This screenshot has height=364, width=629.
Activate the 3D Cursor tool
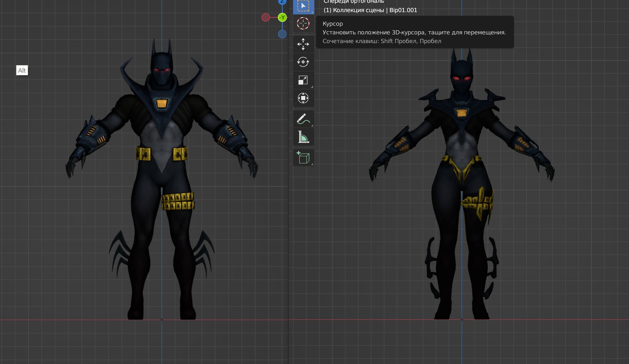pyautogui.click(x=303, y=24)
